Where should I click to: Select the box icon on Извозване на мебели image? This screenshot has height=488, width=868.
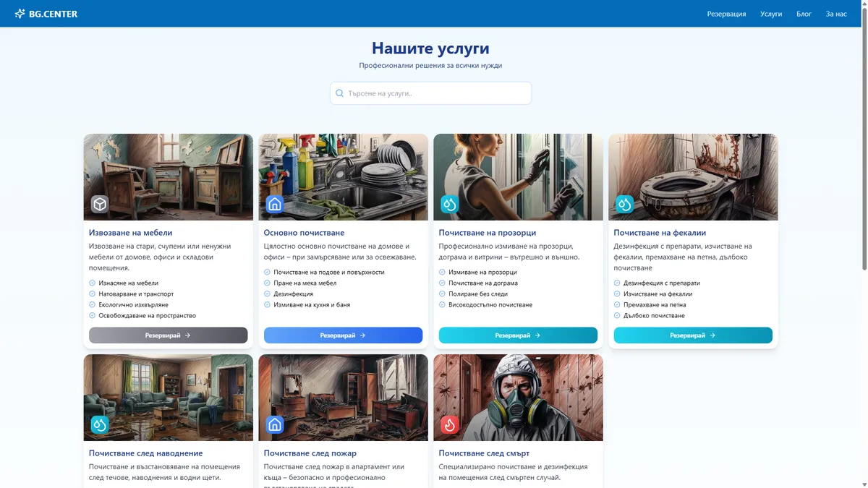click(x=100, y=204)
